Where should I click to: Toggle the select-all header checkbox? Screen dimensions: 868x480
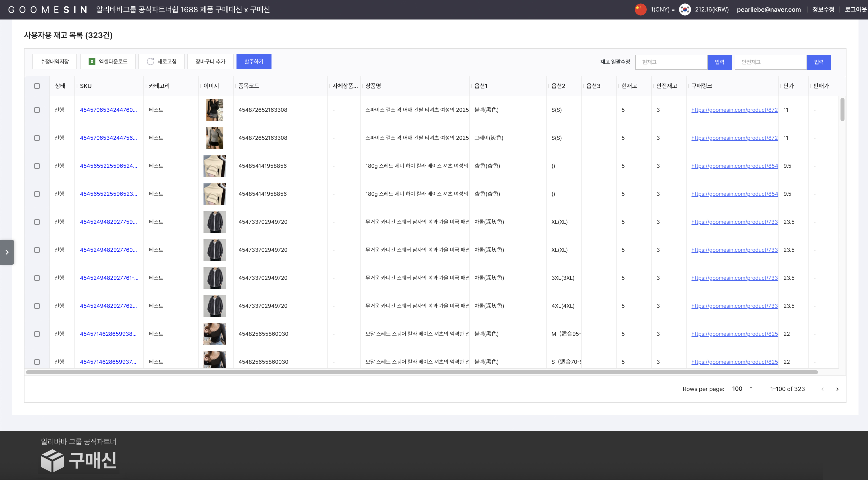coord(37,86)
